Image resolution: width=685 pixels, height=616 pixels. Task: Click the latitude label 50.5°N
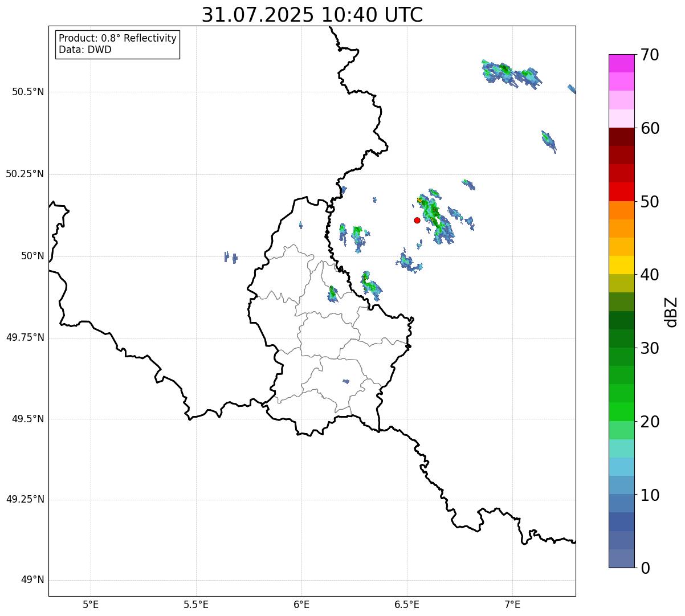[28, 92]
